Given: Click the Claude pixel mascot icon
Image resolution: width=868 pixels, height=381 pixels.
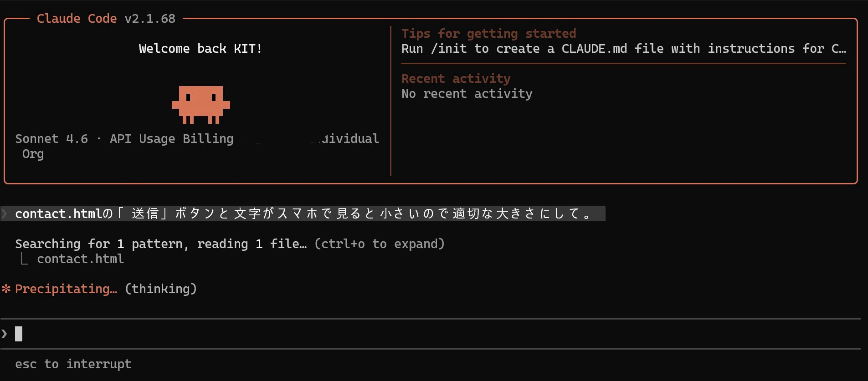Looking at the screenshot, I should (200, 104).
